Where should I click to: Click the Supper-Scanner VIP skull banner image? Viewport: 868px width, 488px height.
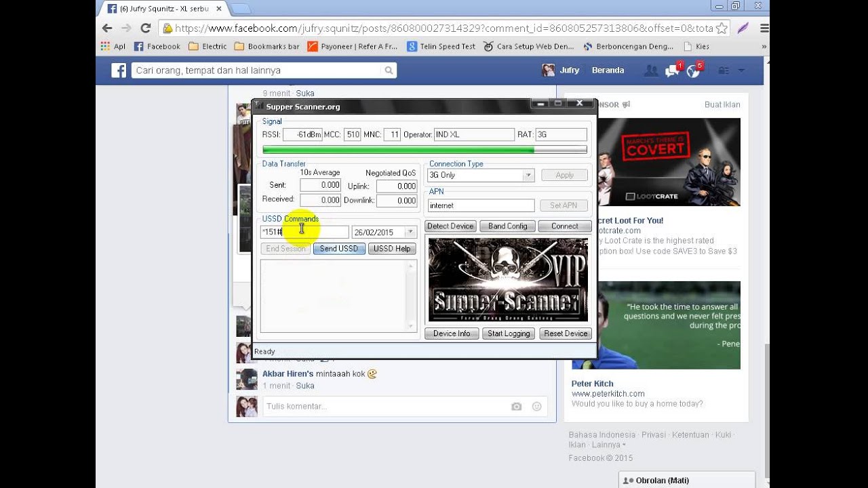[x=509, y=280]
